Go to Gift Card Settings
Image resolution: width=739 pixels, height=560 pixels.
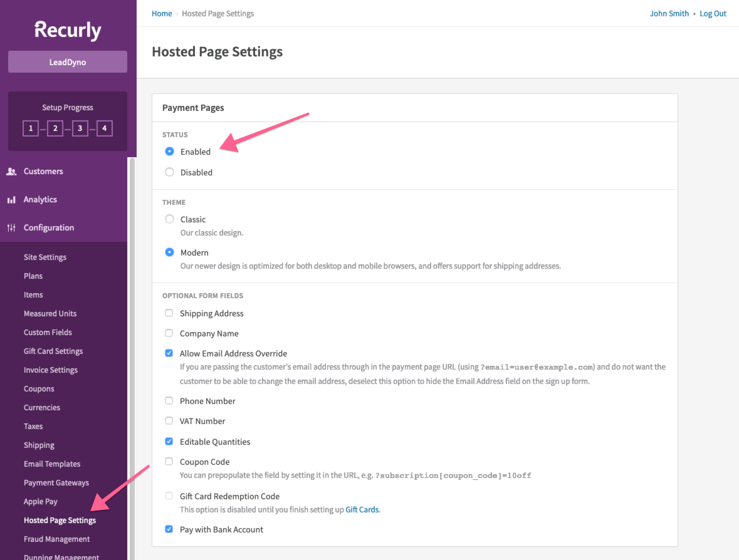click(53, 351)
